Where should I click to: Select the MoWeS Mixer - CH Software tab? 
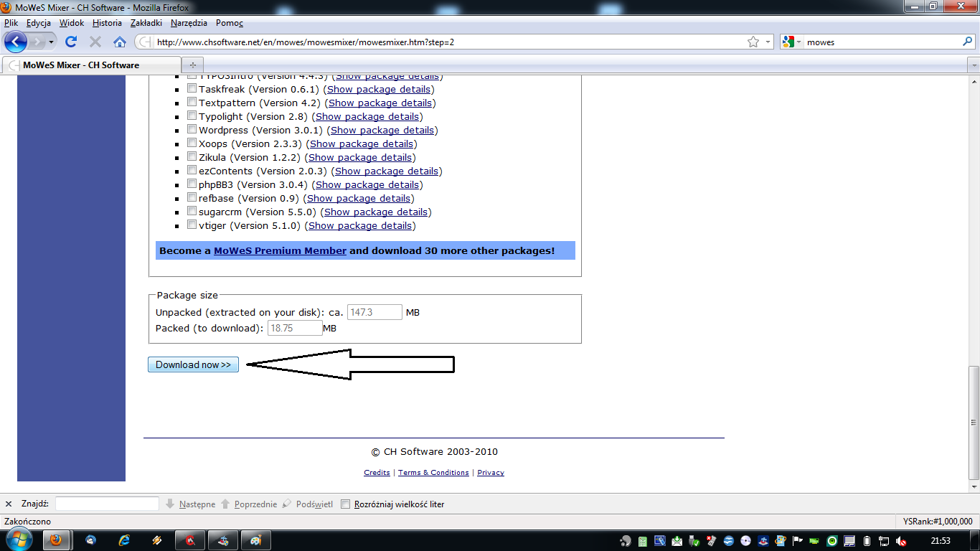tap(91, 65)
